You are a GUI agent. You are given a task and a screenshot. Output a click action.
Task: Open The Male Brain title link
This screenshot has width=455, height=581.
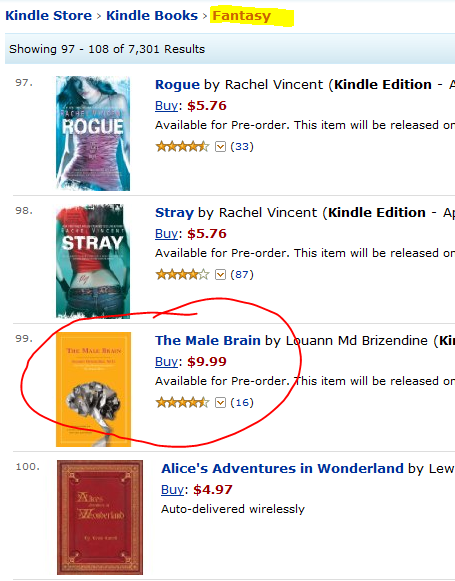(x=207, y=341)
